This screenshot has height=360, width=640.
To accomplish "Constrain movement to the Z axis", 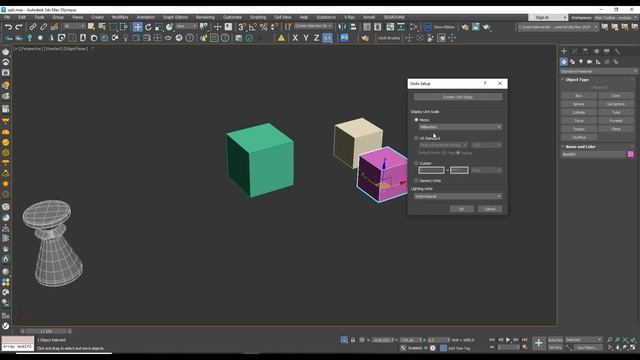I will click(x=316, y=38).
